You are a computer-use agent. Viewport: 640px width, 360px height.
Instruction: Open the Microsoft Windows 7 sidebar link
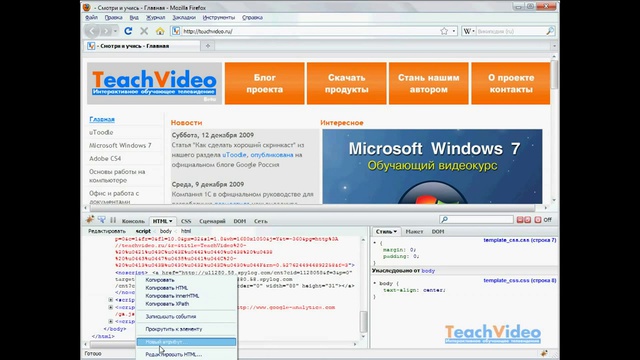(120, 145)
